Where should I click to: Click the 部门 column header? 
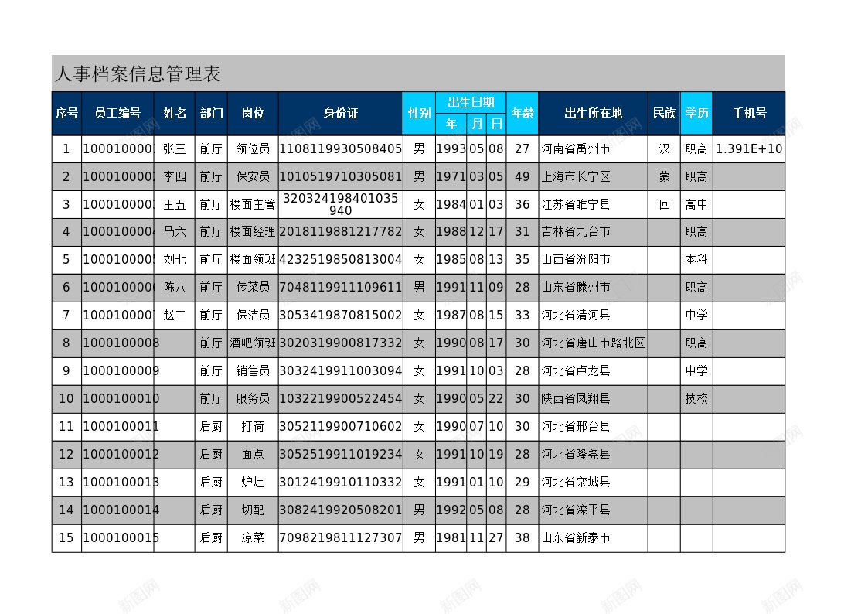click(210, 112)
